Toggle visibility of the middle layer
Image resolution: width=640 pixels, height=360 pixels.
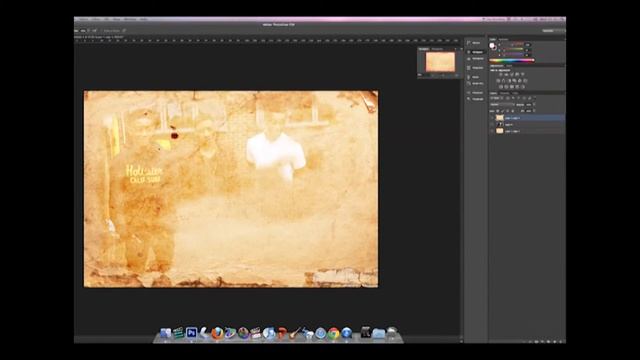tap(492, 124)
